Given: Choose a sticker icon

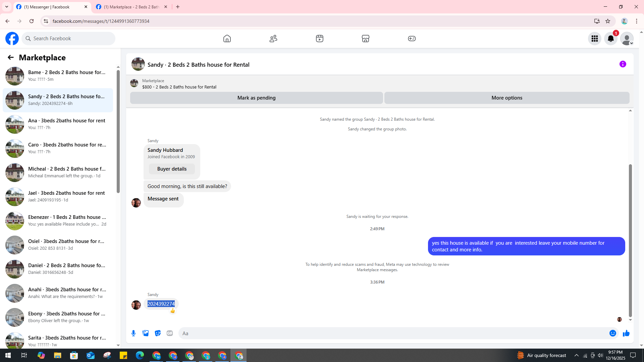Looking at the screenshot, I should click(158, 333).
